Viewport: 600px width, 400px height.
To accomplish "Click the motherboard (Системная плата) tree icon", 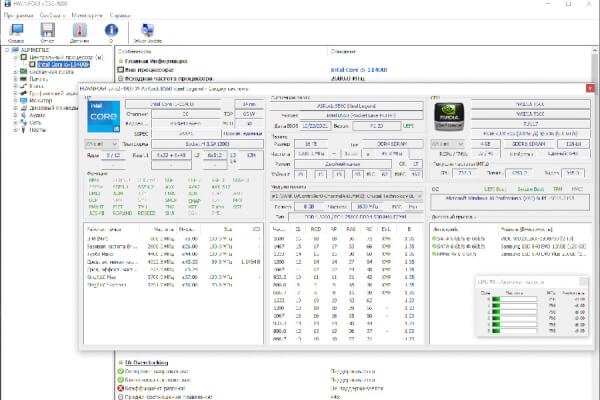I will tap(24, 72).
